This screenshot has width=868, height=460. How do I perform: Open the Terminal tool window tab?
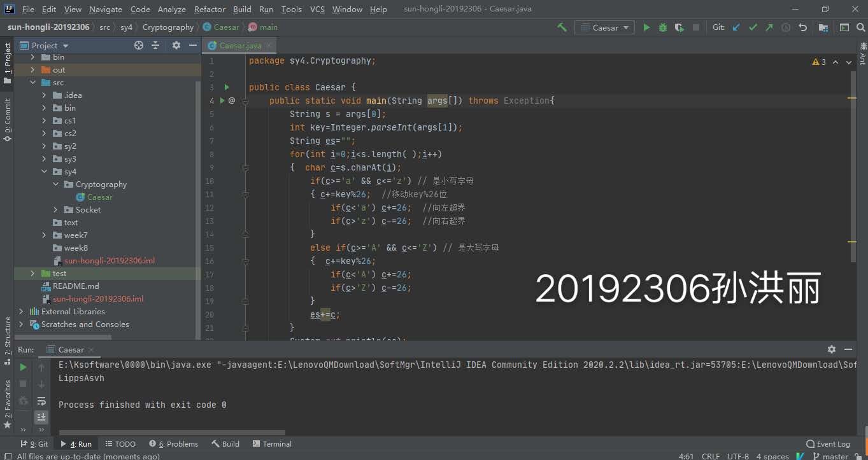coord(272,443)
